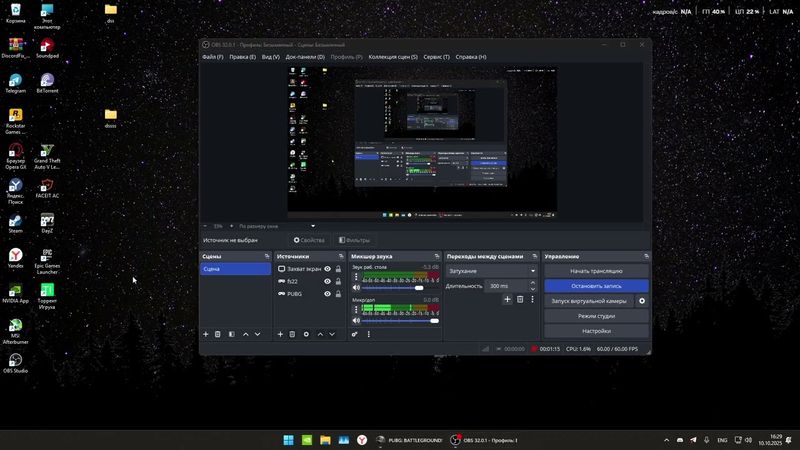
Task: Add a new source with plus icon
Action: click(x=280, y=334)
